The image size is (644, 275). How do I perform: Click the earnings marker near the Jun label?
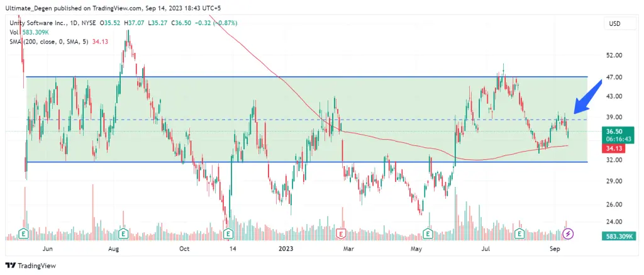click(25, 234)
